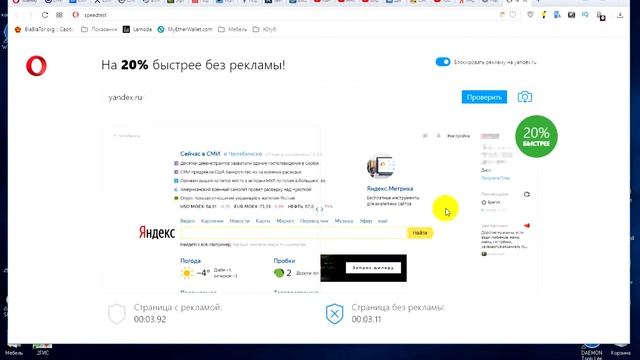Image resolution: width=640 pixels, height=360 pixels.
Task: Open the BlaBlaTor.org bookmark
Action: [43, 29]
